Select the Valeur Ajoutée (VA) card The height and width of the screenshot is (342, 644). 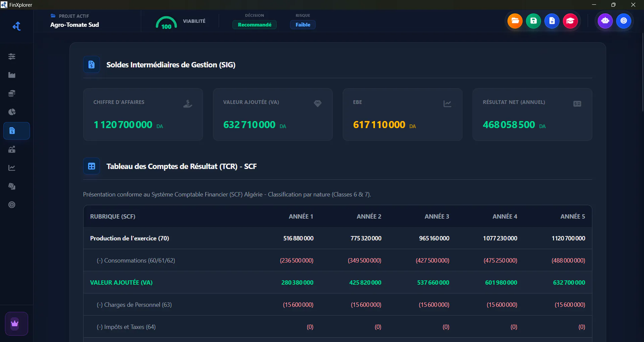273,114
